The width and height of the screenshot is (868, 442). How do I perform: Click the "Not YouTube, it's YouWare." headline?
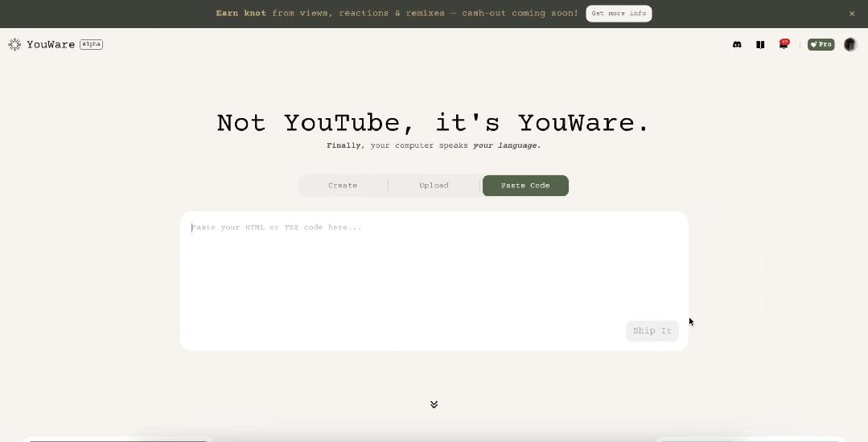tap(433, 123)
